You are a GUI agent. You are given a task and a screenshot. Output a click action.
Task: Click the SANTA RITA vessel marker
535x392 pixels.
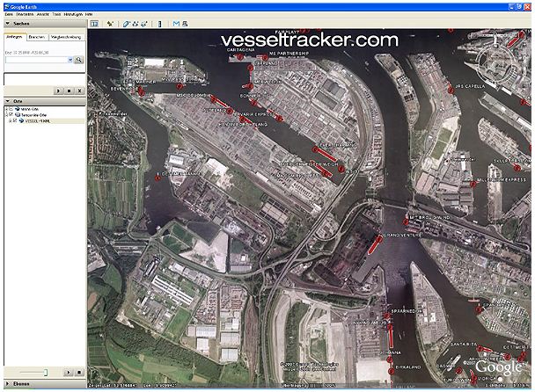tap(480, 348)
